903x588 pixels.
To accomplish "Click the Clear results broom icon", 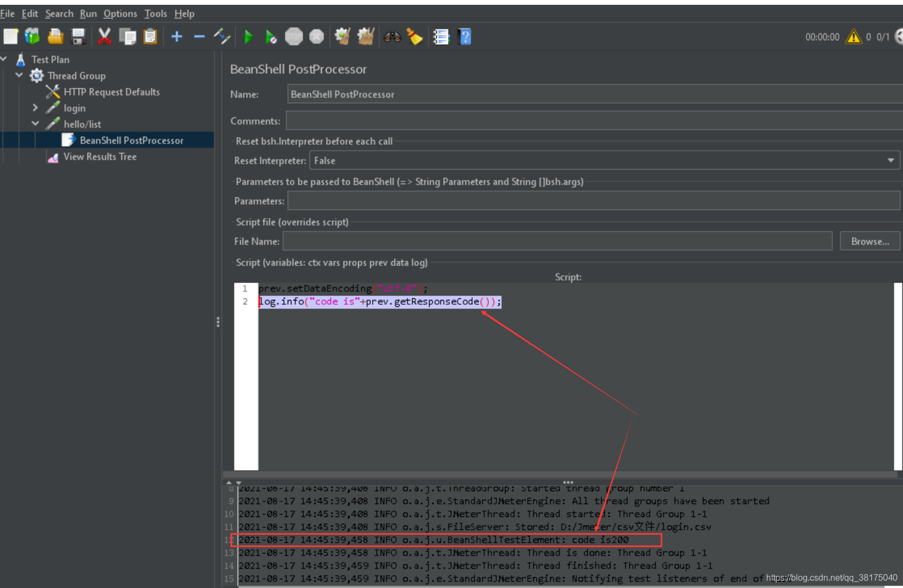I will (342, 37).
